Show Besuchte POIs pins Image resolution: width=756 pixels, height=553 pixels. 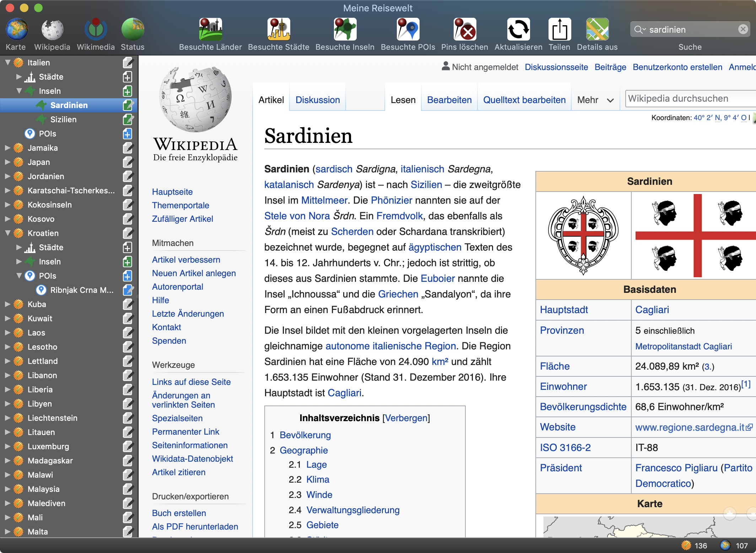tap(408, 29)
